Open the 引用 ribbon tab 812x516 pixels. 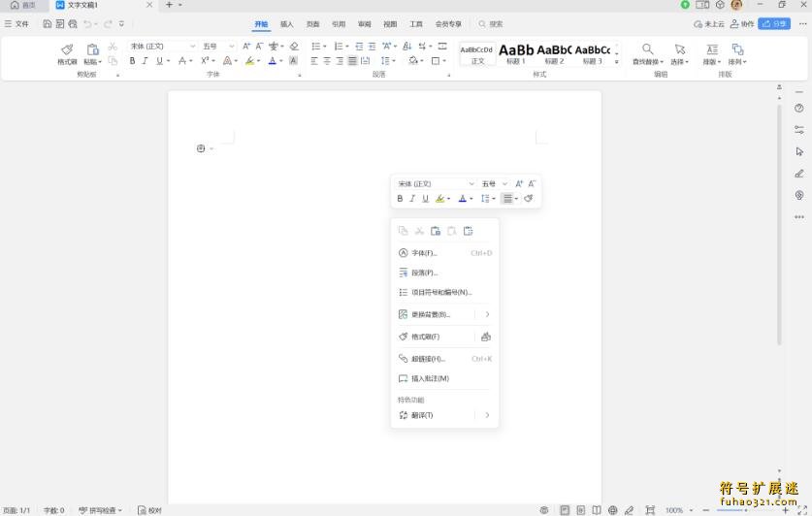(339, 24)
